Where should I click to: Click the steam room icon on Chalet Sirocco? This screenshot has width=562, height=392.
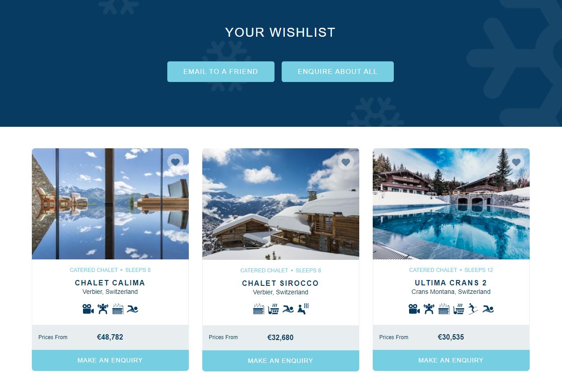303,309
